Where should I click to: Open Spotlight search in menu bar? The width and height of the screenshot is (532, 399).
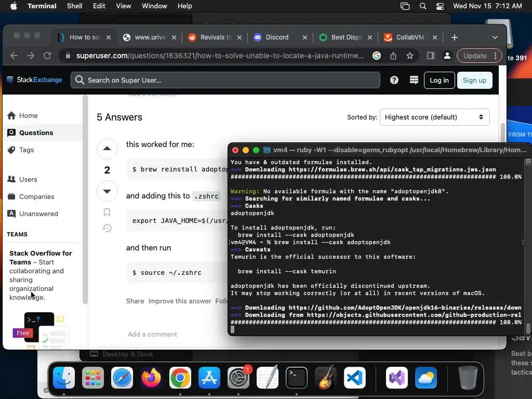pyautogui.click(x=423, y=6)
